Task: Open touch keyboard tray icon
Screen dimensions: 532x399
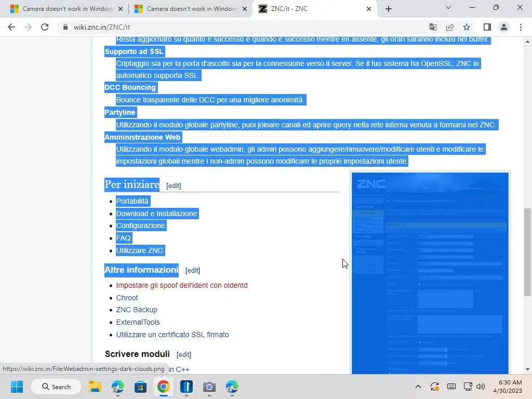Action: pyautogui.click(x=451, y=387)
